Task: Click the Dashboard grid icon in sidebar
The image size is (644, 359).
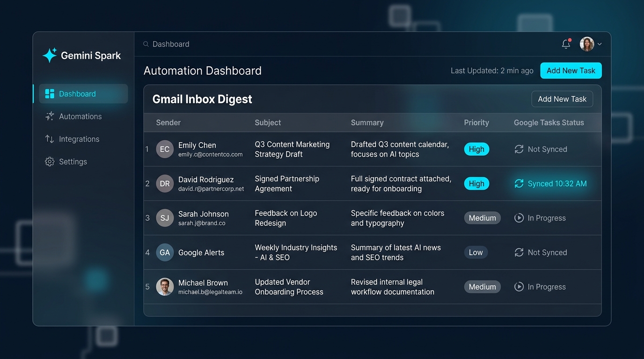Action: point(50,94)
